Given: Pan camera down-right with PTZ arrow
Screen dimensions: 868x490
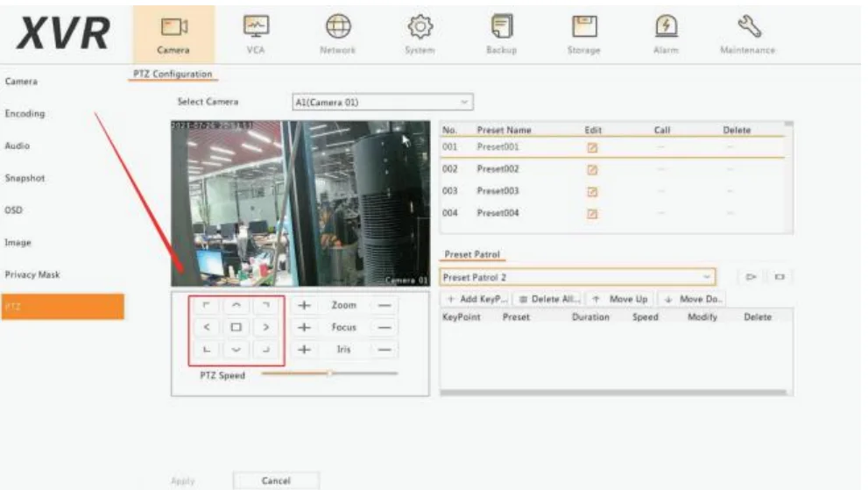Looking at the screenshot, I should (x=265, y=350).
